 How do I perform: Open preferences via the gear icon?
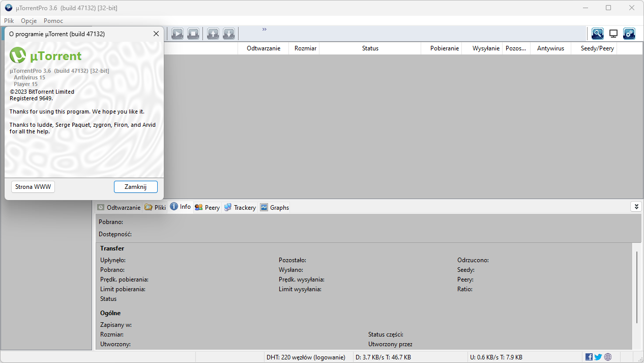pos(629,34)
